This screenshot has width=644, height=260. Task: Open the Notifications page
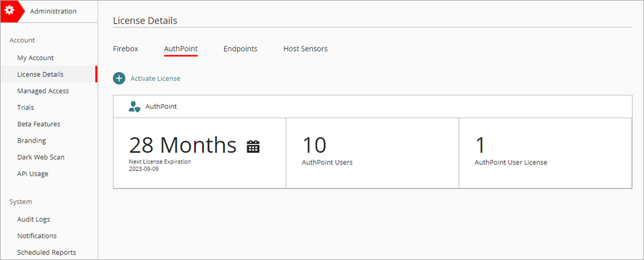[x=37, y=236]
